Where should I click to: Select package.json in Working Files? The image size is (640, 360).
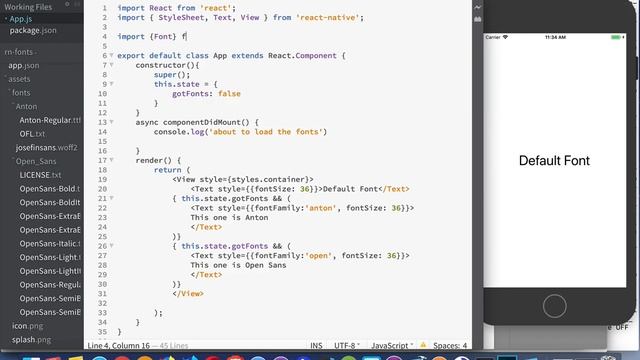tap(33, 30)
